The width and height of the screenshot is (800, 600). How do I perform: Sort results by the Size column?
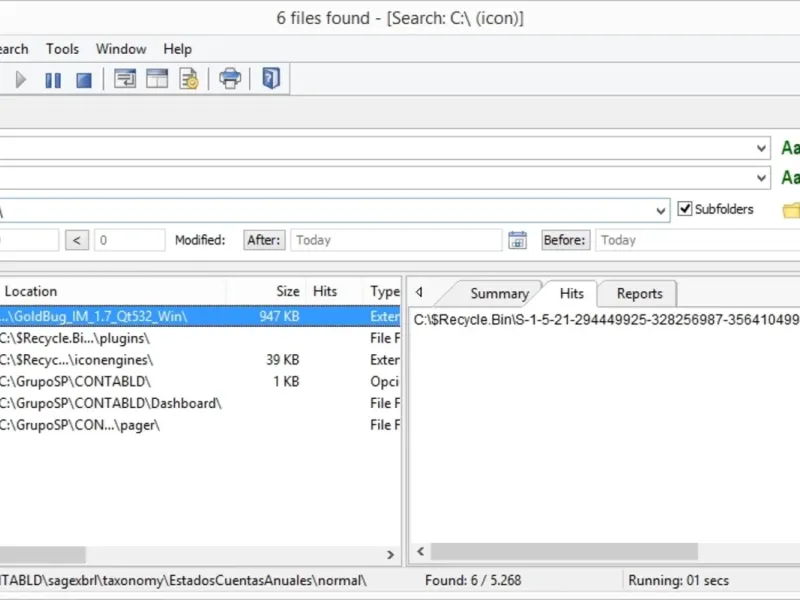[x=266, y=291]
